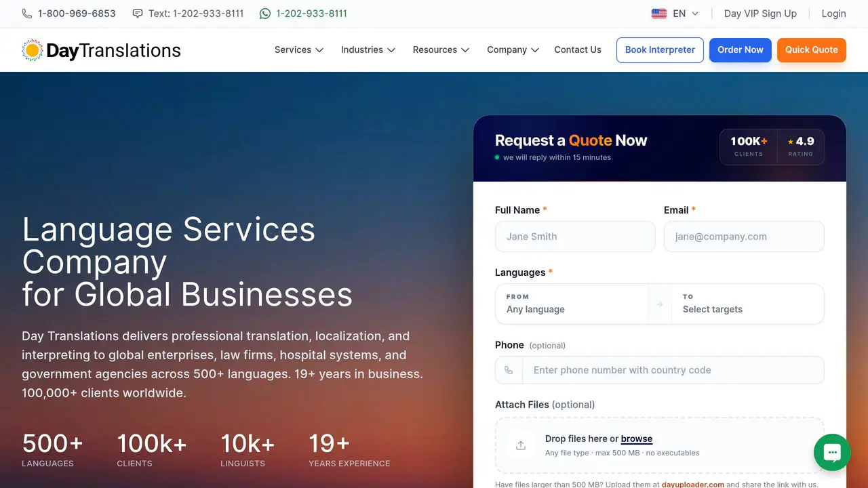This screenshot has width=868, height=488.
Task: Click the 500+ Languages statistic
Action: 52,449
